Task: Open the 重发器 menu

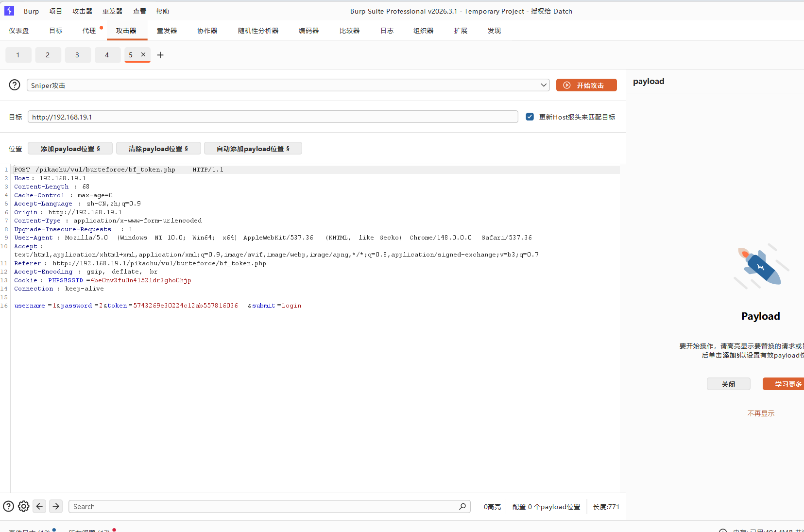Action: pyautogui.click(x=112, y=11)
